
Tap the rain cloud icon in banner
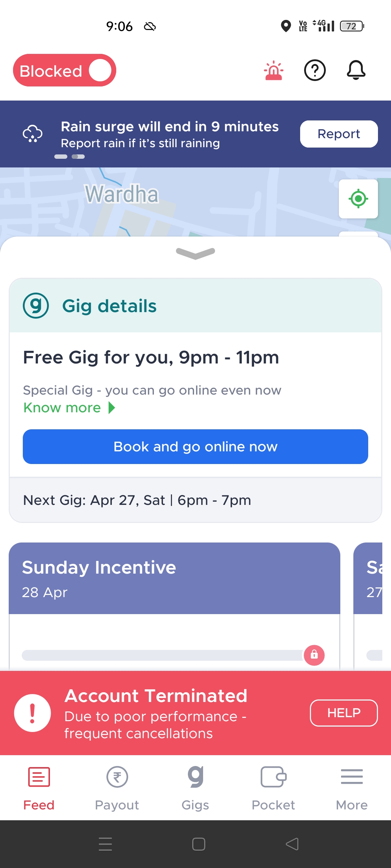33,134
